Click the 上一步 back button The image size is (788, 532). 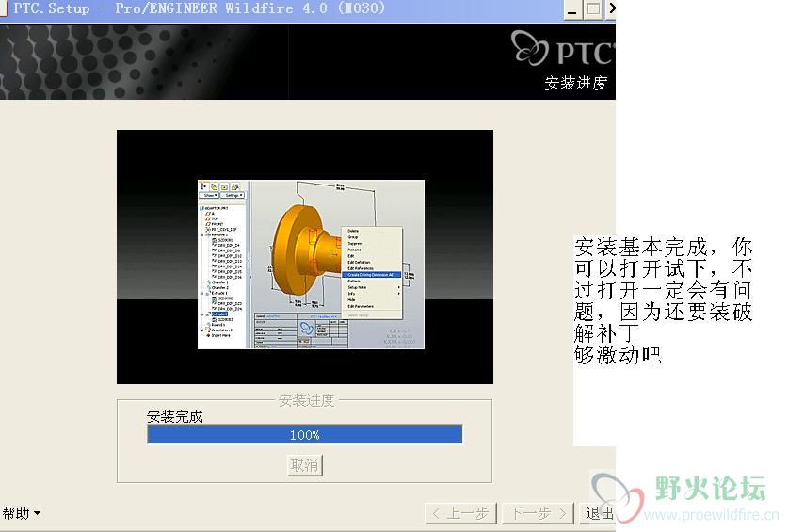[460, 513]
